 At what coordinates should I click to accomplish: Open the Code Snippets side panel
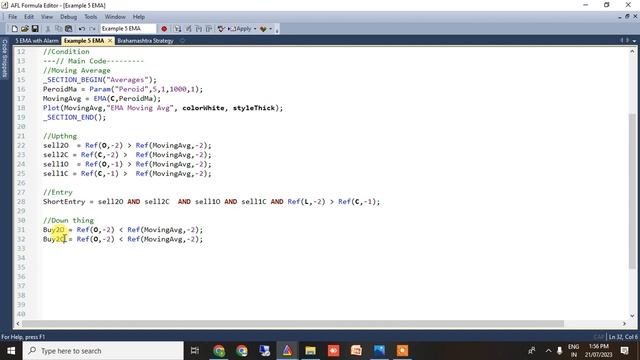click(x=4, y=58)
